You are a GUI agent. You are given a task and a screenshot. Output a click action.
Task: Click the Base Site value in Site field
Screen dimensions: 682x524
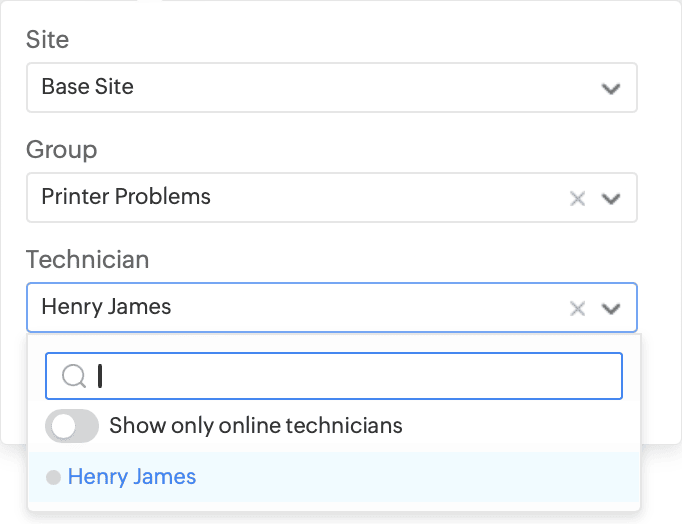tap(88, 87)
